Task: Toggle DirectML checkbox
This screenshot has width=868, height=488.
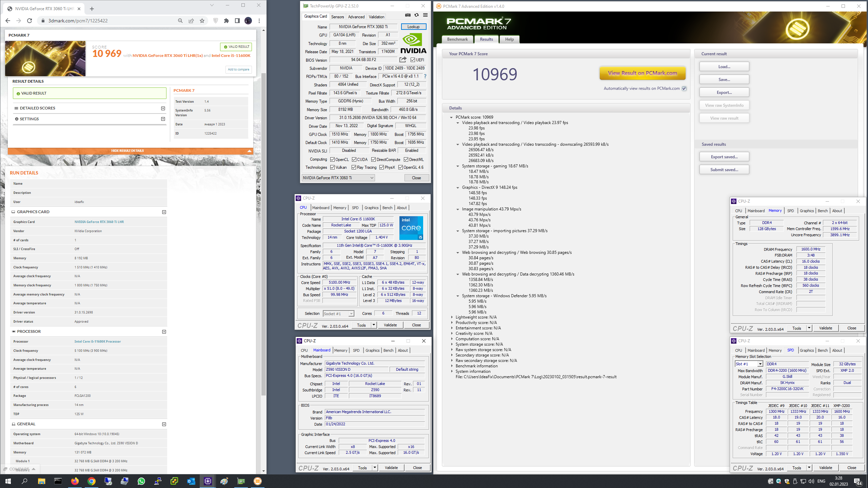Action: click(x=406, y=160)
